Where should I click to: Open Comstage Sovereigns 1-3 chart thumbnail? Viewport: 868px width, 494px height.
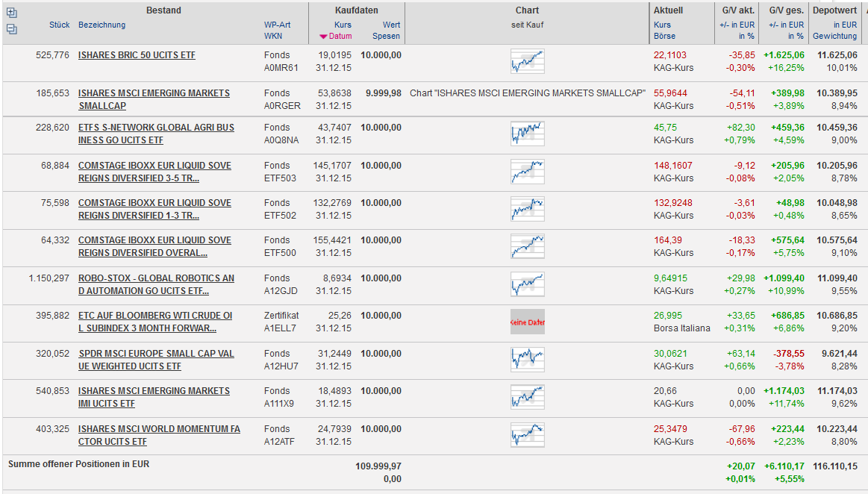coord(527,209)
